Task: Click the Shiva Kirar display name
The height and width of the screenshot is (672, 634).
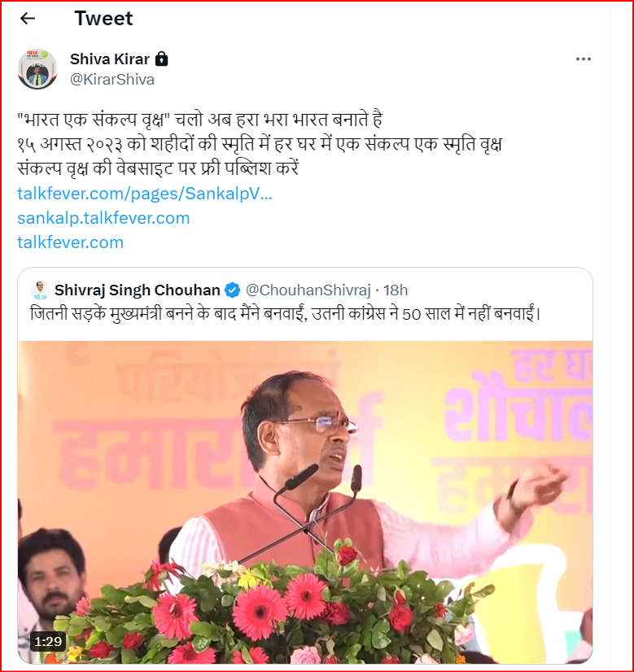Action: [110, 59]
